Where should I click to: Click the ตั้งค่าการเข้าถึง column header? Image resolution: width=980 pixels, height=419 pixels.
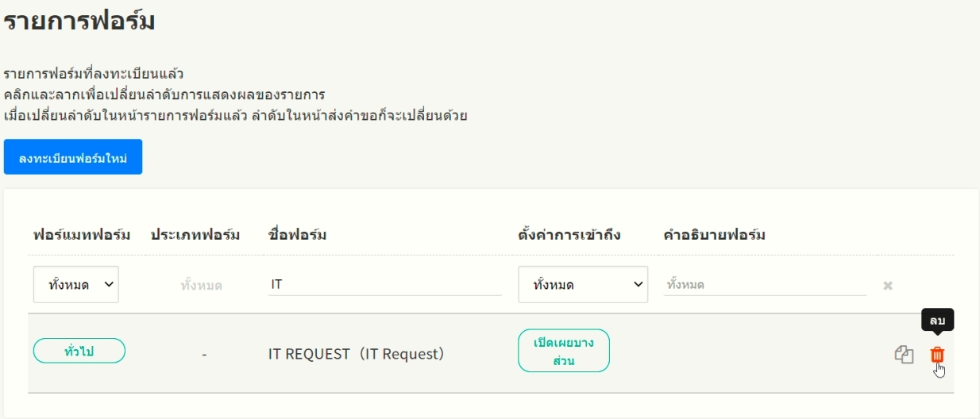pyautogui.click(x=569, y=235)
